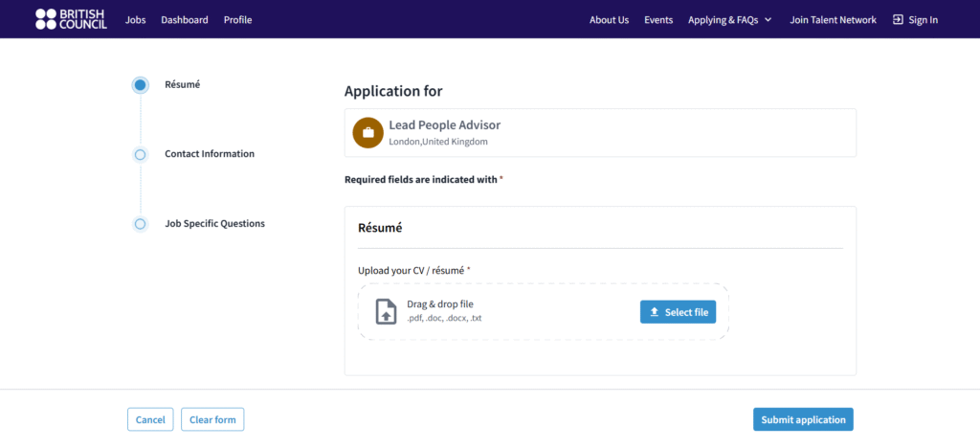Open the Profile page
Image resolution: width=980 pixels, height=448 pixels.
pyautogui.click(x=237, y=20)
